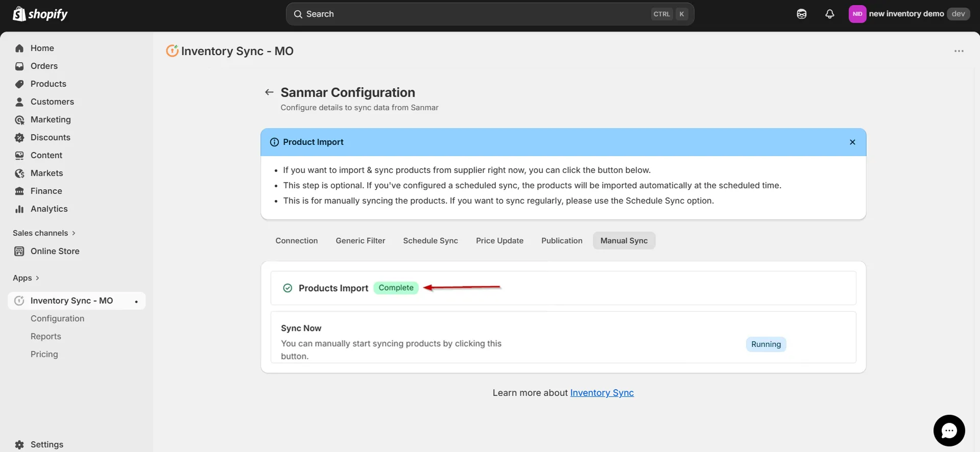This screenshot has height=452, width=980.
Task: Click the Sync Now heading
Action: click(301, 329)
